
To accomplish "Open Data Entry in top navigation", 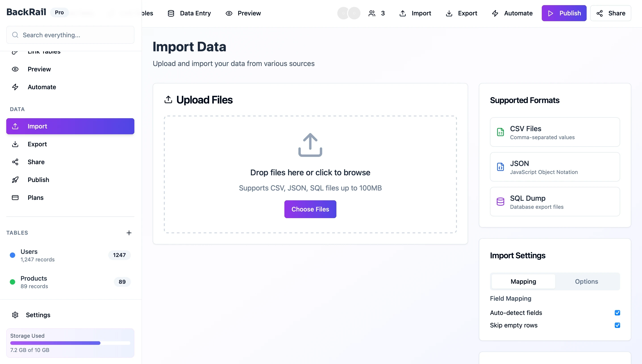I will pos(189,13).
